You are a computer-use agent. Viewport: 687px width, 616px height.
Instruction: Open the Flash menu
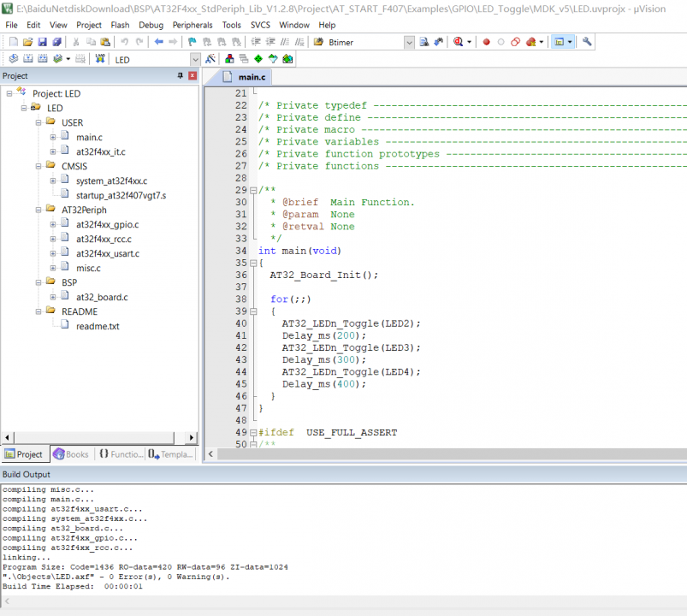point(120,25)
